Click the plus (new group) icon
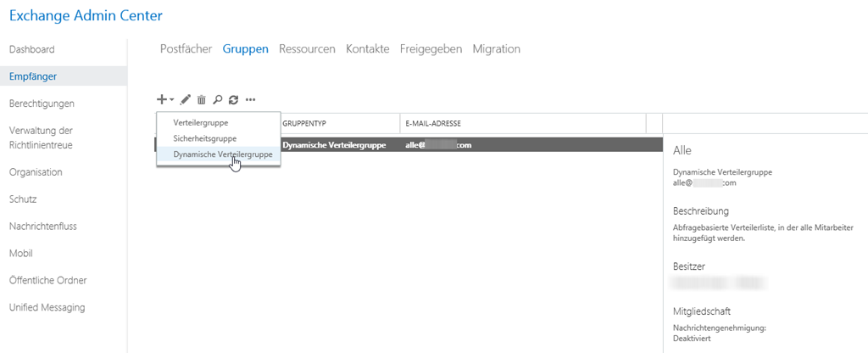This screenshot has height=353, width=868. tap(162, 100)
